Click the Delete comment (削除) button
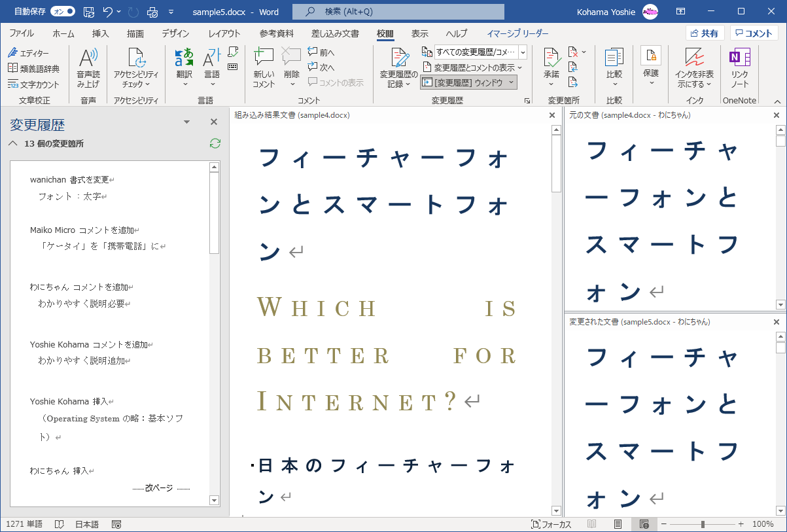Image resolution: width=787 pixels, height=532 pixels. [292, 69]
